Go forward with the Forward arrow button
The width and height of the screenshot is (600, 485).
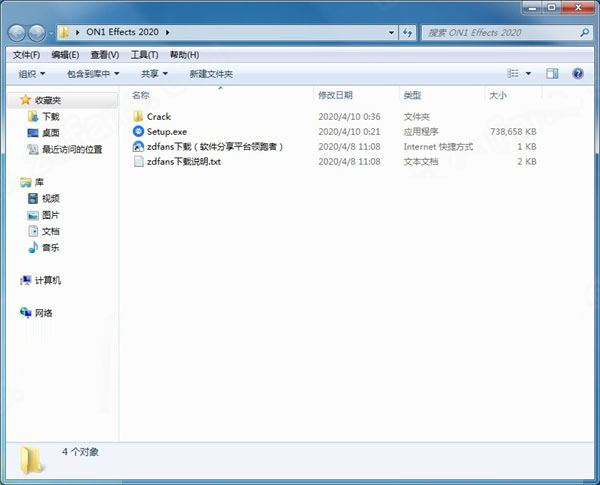point(37,33)
